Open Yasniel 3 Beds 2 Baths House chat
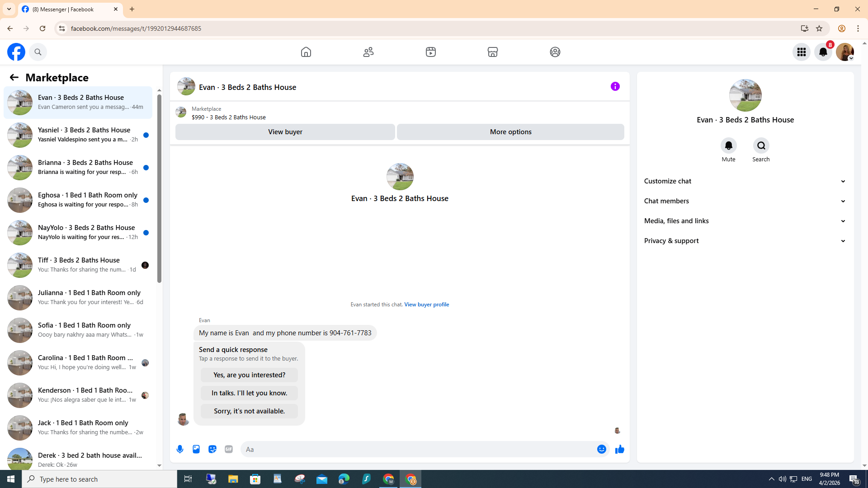 [78, 135]
